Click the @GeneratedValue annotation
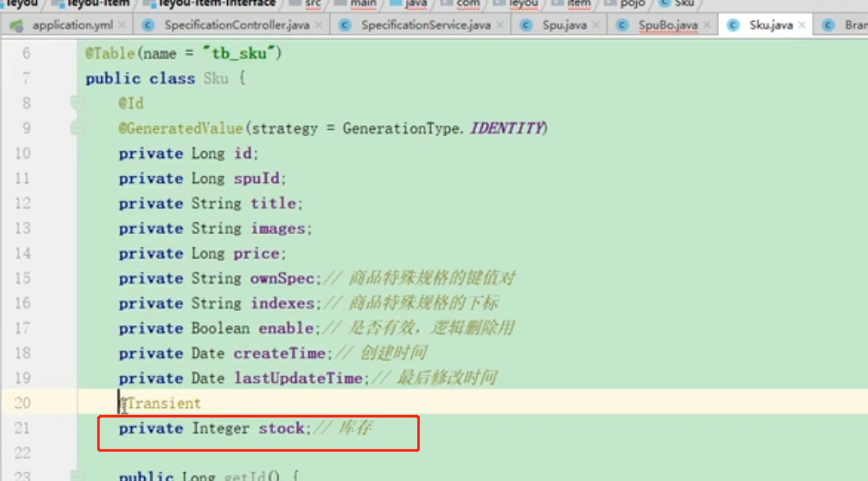The height and width of the screenshot is (481, 868). [x=180, y=128]
